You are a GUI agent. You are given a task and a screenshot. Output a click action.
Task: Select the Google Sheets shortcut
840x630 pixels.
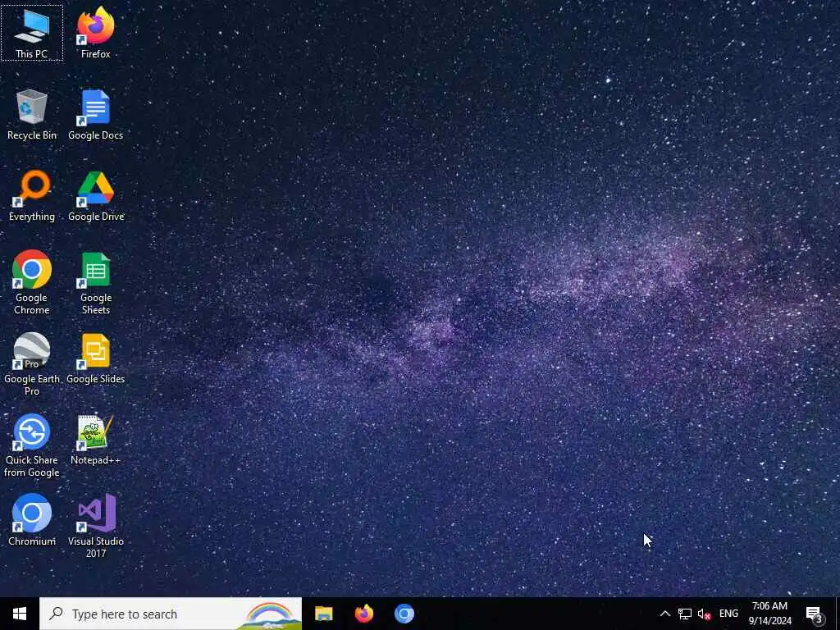[95, 283]
